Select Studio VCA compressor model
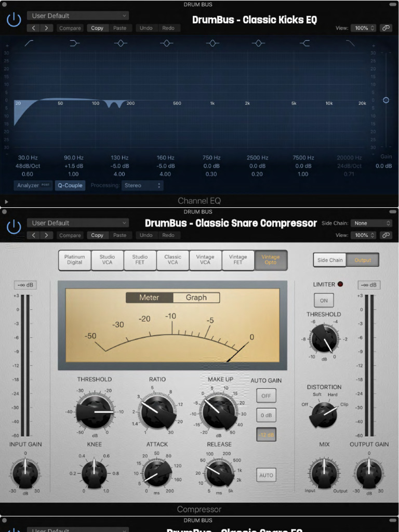The width and height of the screenshot is (399, 532). point(107,260)
